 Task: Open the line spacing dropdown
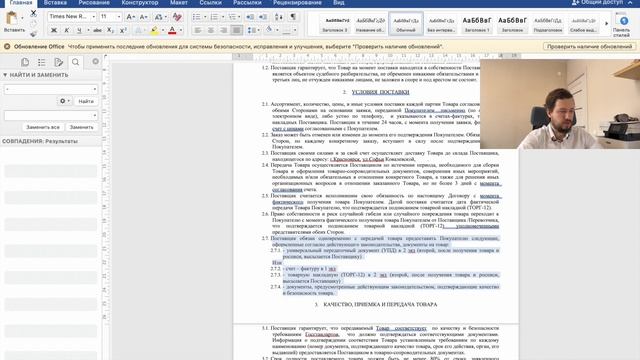pyautogui.click(x=258, y=30)
